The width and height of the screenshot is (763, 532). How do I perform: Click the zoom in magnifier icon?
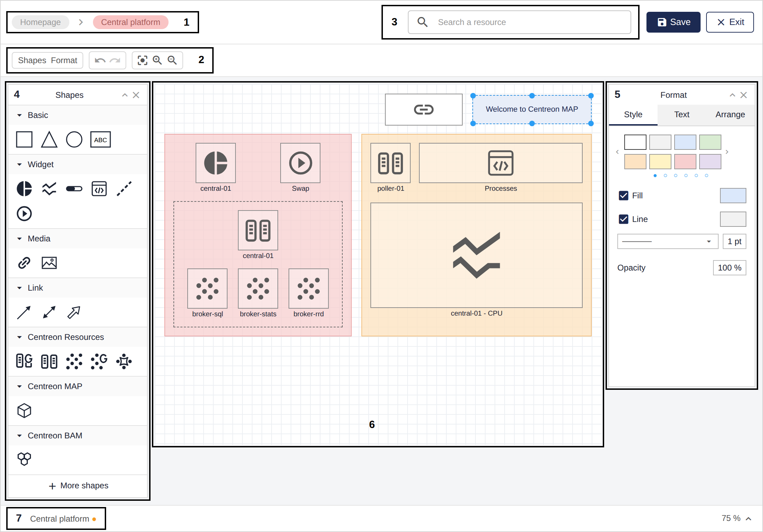pos(157,60)
